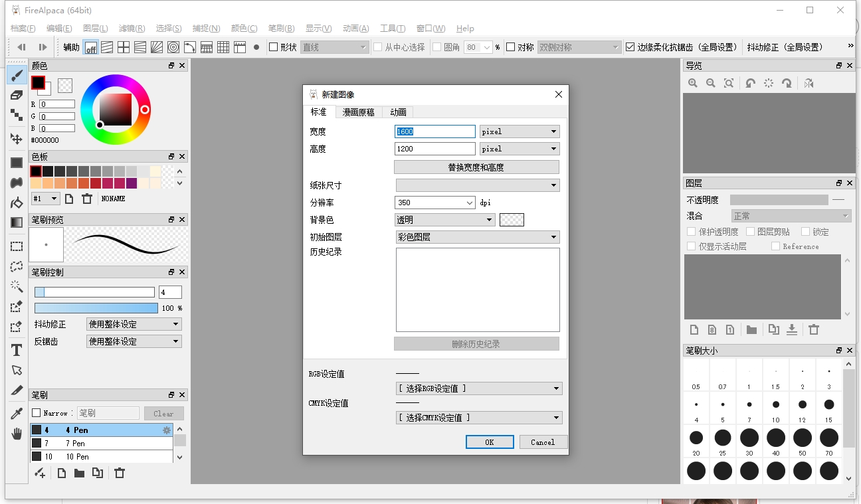The width and height of the screenshot is (861, 504).
Task: Select the Eraser tool
Action: tap(17, 95)
